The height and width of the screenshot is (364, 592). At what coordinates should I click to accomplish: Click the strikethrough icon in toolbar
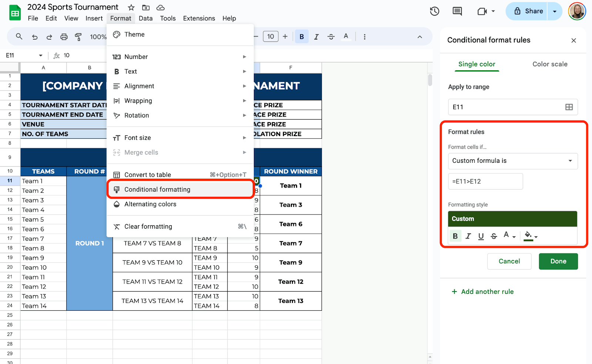point(331,37)
